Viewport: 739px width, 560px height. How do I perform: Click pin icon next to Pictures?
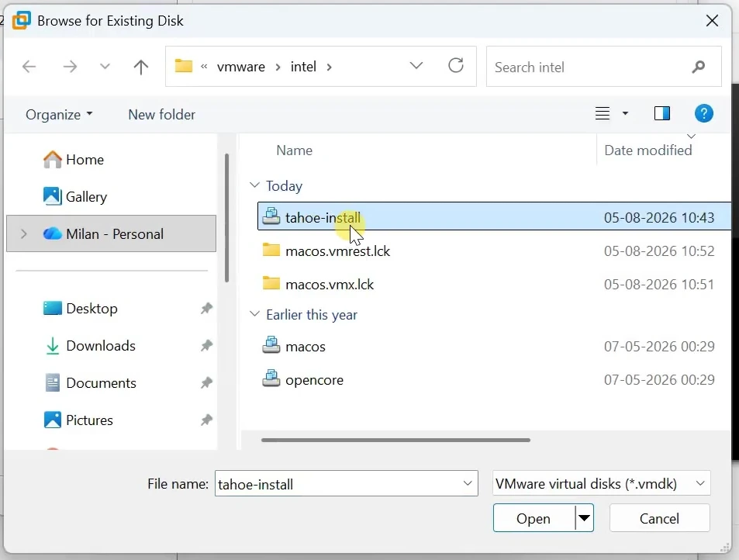[206, 420]
